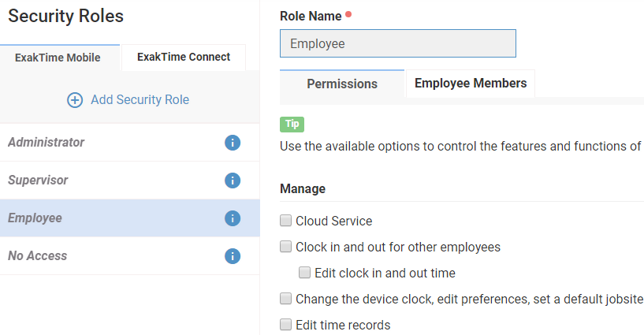Click the Security Roles heading

[65, 16]
